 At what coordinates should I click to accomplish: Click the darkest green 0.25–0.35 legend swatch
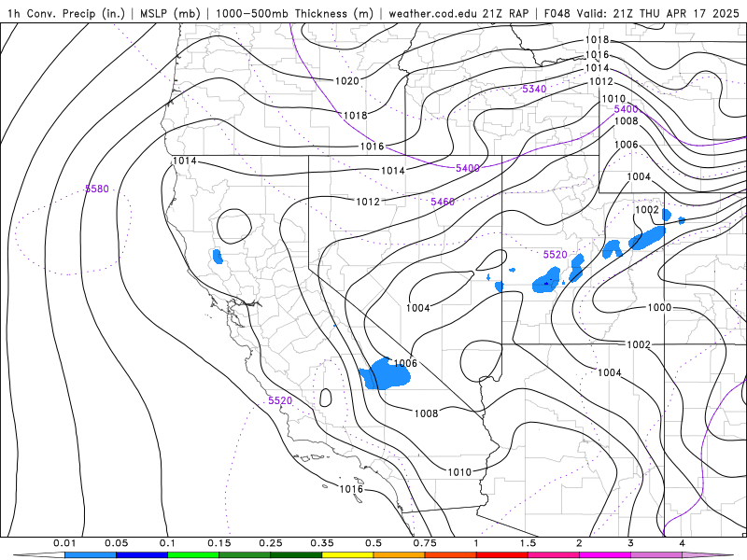click(x=296, y=555)
